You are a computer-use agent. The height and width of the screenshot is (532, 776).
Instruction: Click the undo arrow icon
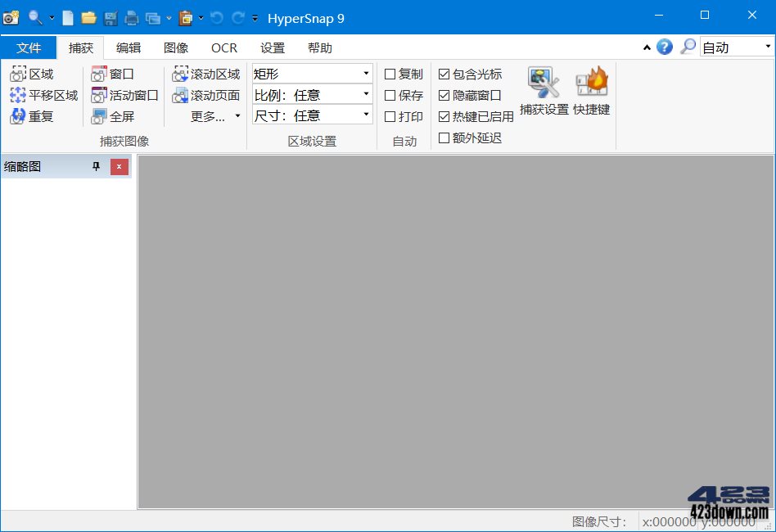[216, 18]
